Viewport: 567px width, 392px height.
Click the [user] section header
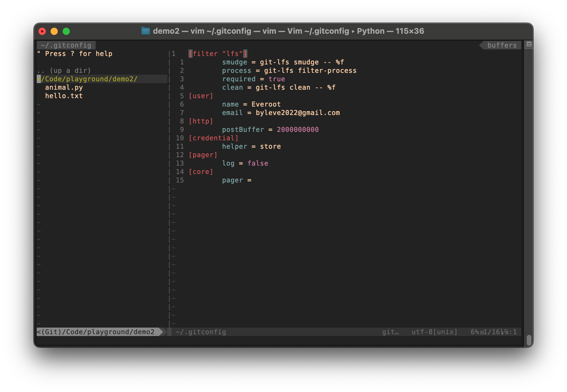201,96
